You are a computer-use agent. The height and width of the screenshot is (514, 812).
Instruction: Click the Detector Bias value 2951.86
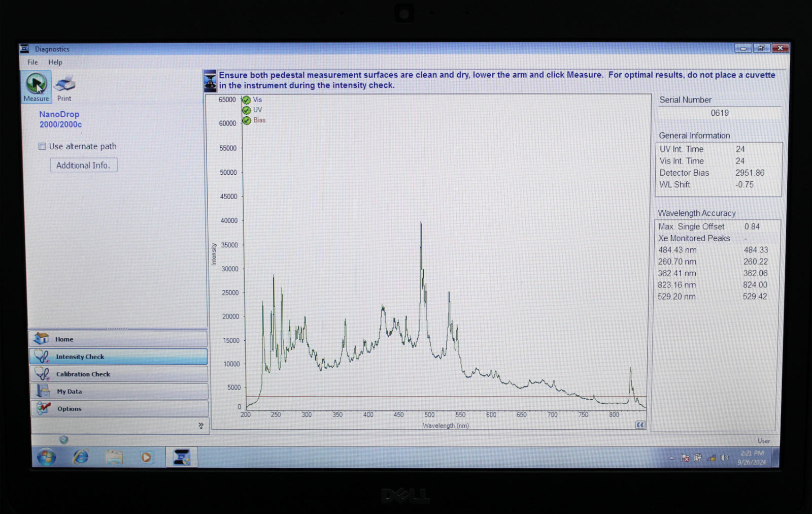tap(750, 173)
